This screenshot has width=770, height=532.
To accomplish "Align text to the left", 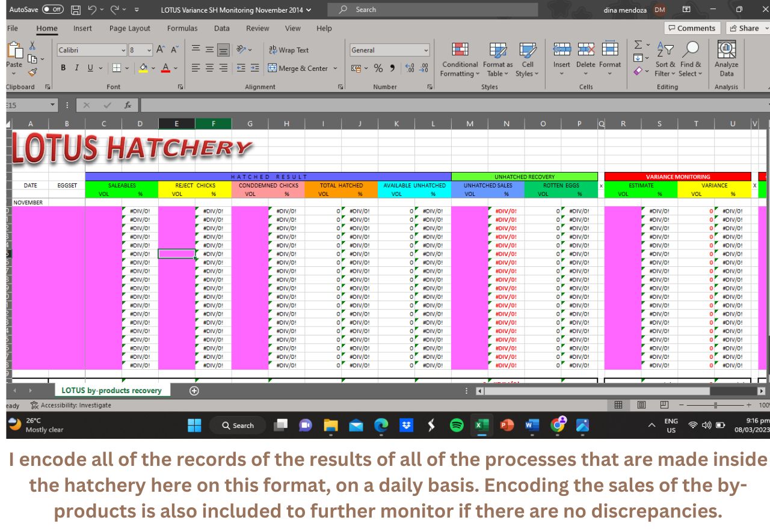I will click(x=196, y=69).
